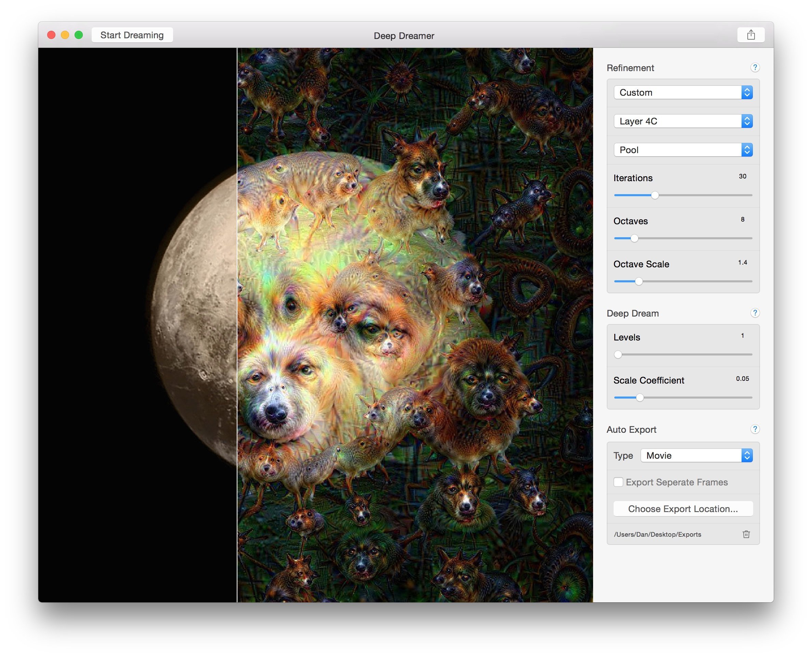Screen dimensions: 812x657
Task: Click the yellow minimize window button
Action: pos(65,35)
